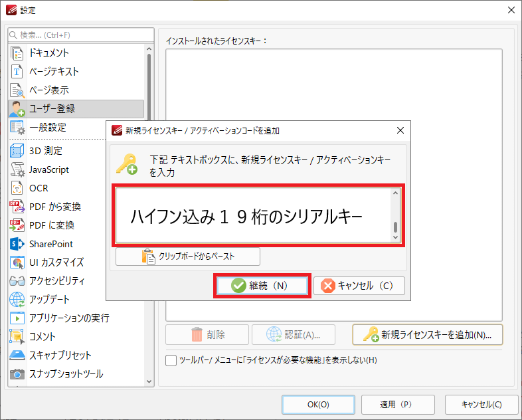Image resolution: width=522 pixels, height=420 pixels.
Task: Toggle ライセンスが必要な機能を表示しない checkbox
Action: (x=171, y=360)
